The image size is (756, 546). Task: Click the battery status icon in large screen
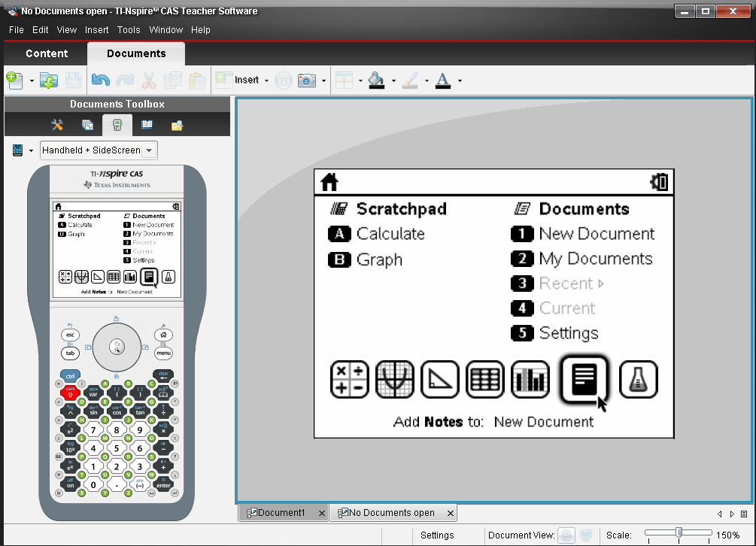click(659, 182)
